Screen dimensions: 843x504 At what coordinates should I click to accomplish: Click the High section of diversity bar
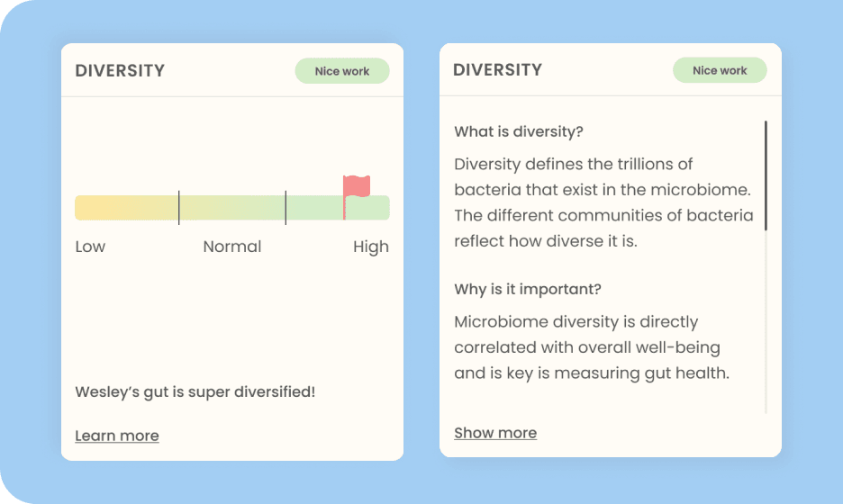(338, 208)
